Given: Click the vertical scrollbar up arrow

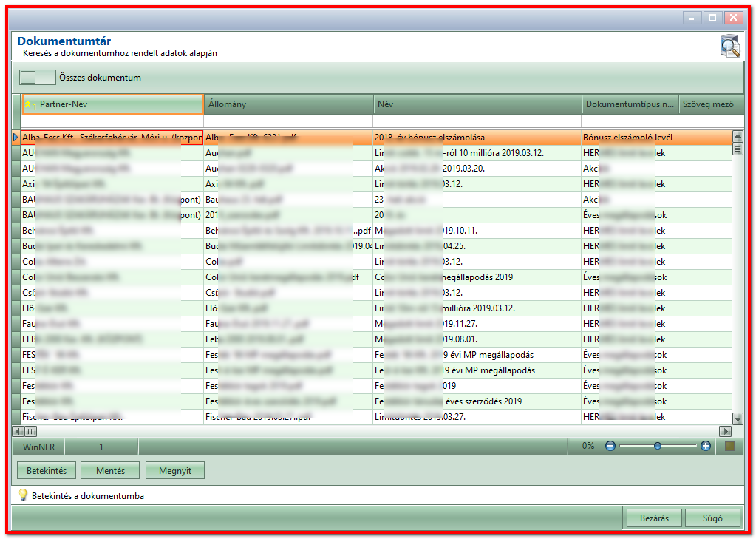Looking at the screenshot, I should 738,136.
